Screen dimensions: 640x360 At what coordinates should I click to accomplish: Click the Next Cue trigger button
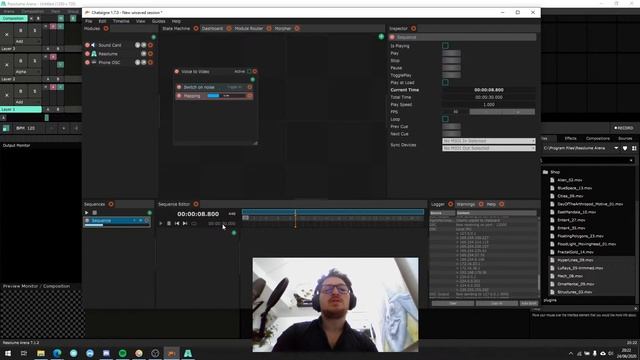tap(451, 134)
